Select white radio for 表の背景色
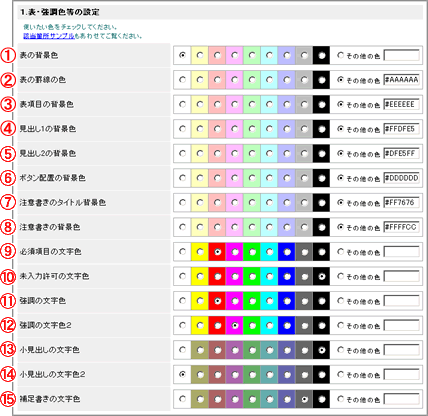 pyautogui.click(x=182, y=55)
